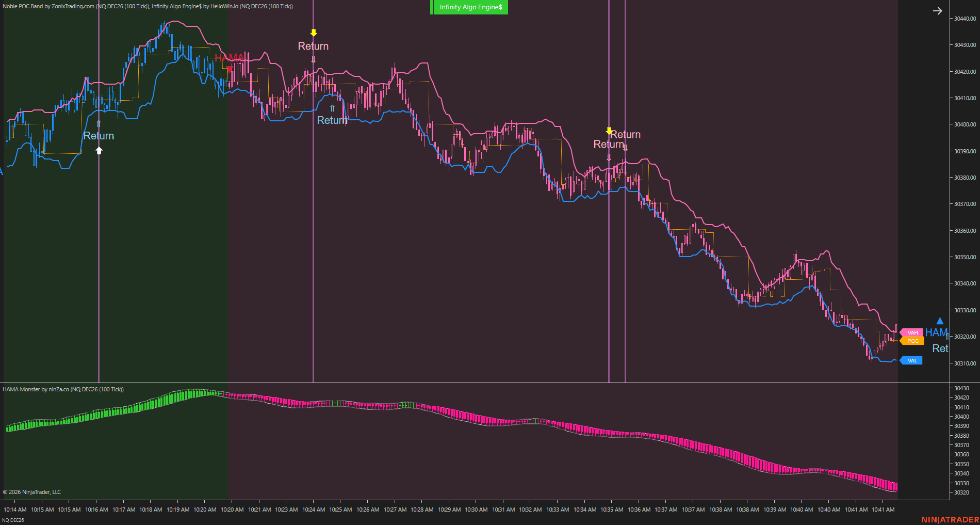This screenshot has width=980, height=525.
Task: Click the right-pointing arrow icon above price axis
Action: pyautogui.click(x=937, y=11)
